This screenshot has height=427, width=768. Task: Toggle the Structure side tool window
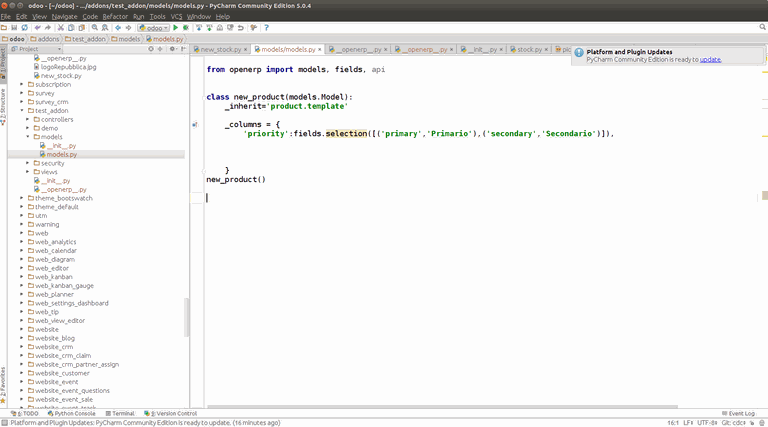coord(3,108)
